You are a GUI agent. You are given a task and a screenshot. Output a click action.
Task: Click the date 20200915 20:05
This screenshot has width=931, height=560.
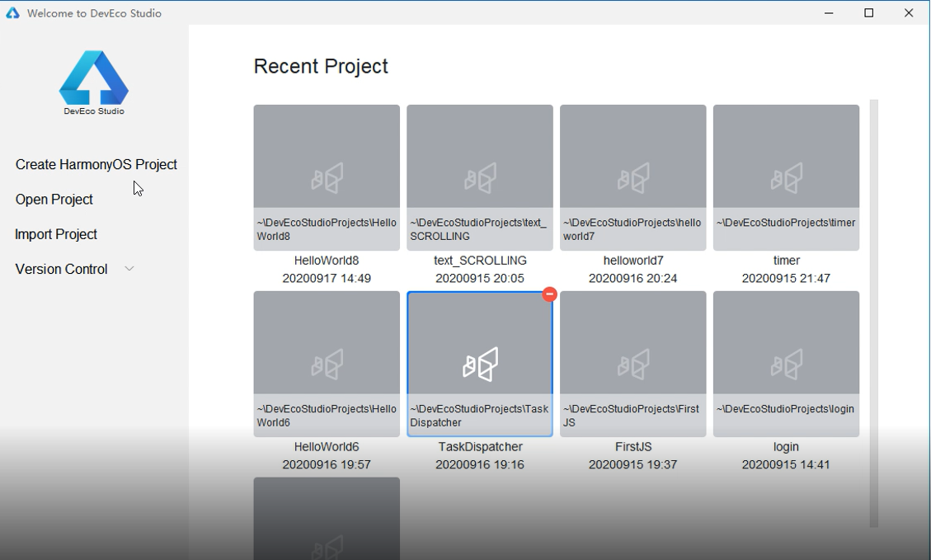pyautogui.click(x=480, y=279)
